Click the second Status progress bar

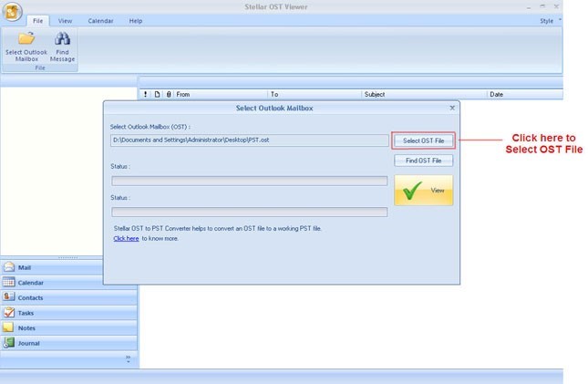pyautogui.click(x=250, y=213)
